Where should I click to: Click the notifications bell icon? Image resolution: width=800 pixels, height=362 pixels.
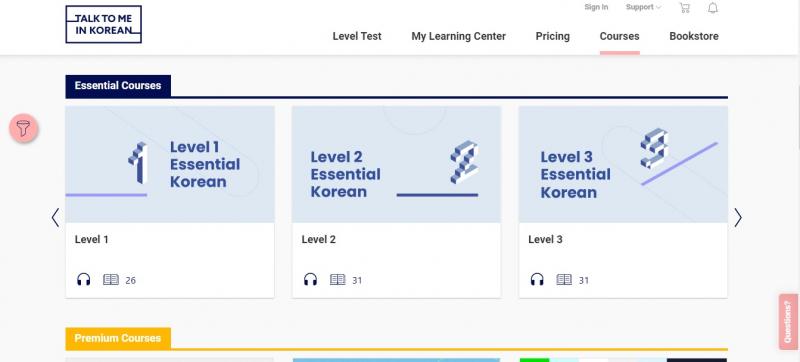pos(713,8)
